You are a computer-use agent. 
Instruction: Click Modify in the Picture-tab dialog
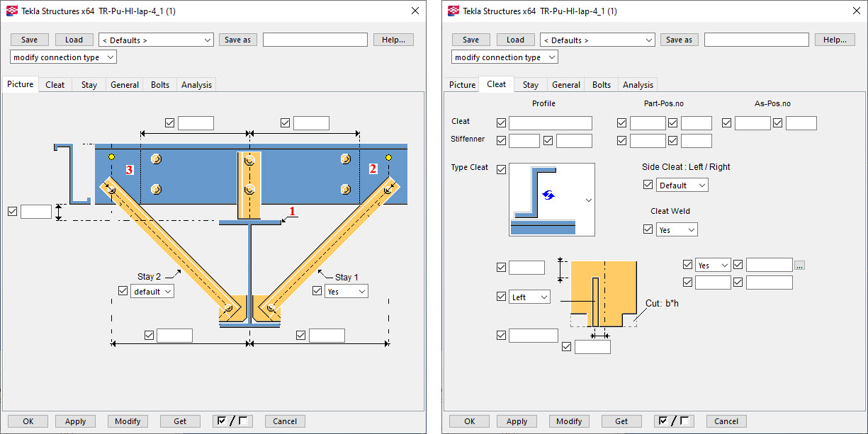pyautogui.click(x=128, y=421)
